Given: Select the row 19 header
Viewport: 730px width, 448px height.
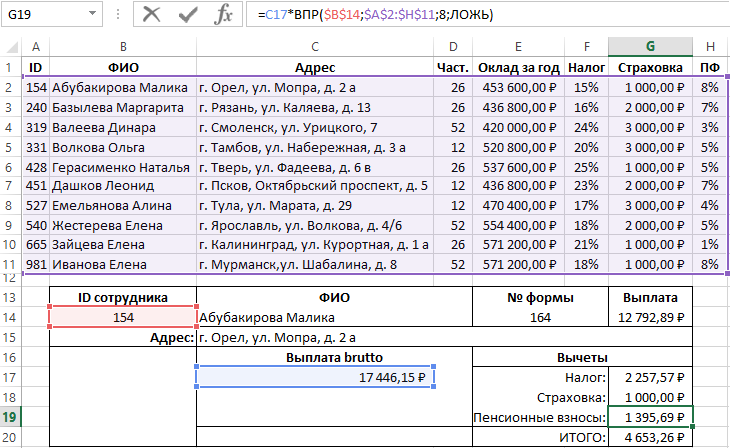Looking at the screenshot, I should (9, 416).
